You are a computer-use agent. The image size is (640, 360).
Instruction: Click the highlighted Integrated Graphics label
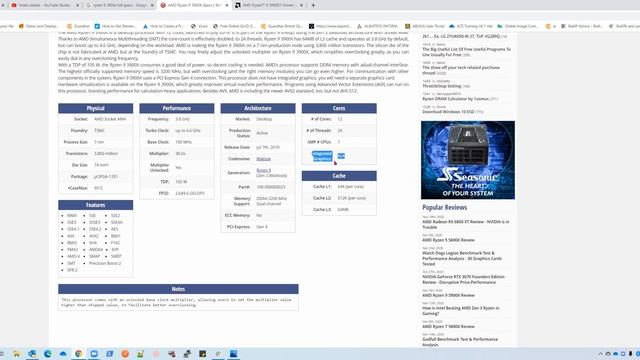322,156
